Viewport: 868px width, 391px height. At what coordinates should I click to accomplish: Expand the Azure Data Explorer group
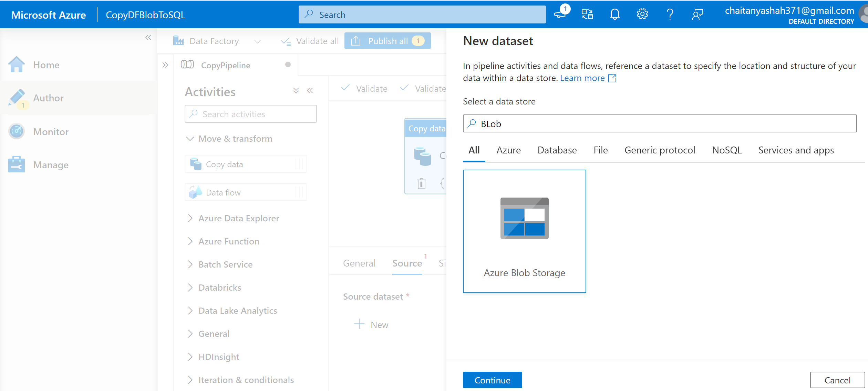tap(190, 218)
